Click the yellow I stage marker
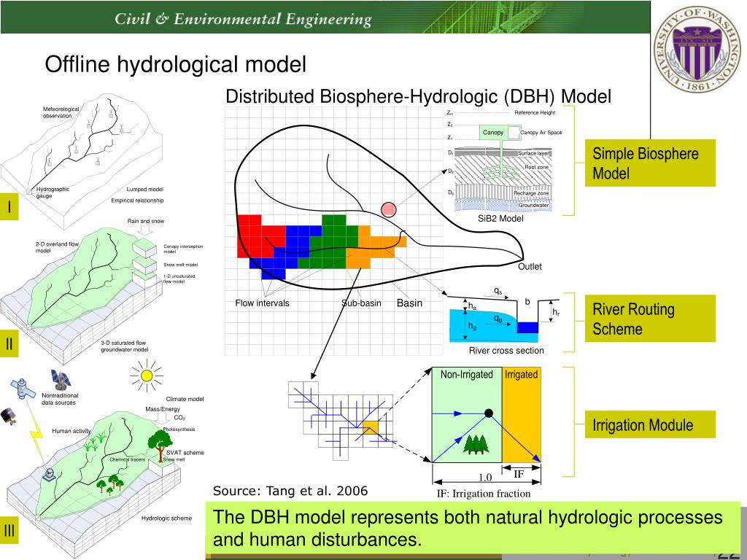The width and height of the screenshot is (747, 560). tap(9, 206)
